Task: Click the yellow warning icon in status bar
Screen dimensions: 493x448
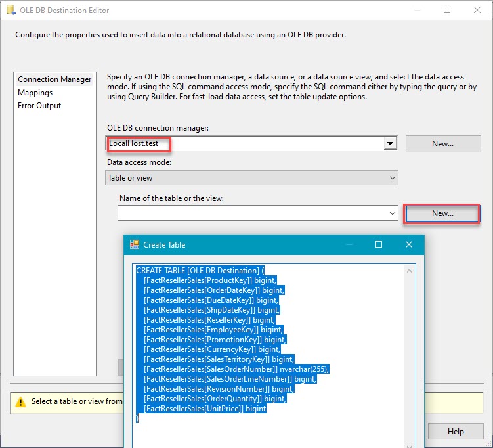Action: click(20, 401)
